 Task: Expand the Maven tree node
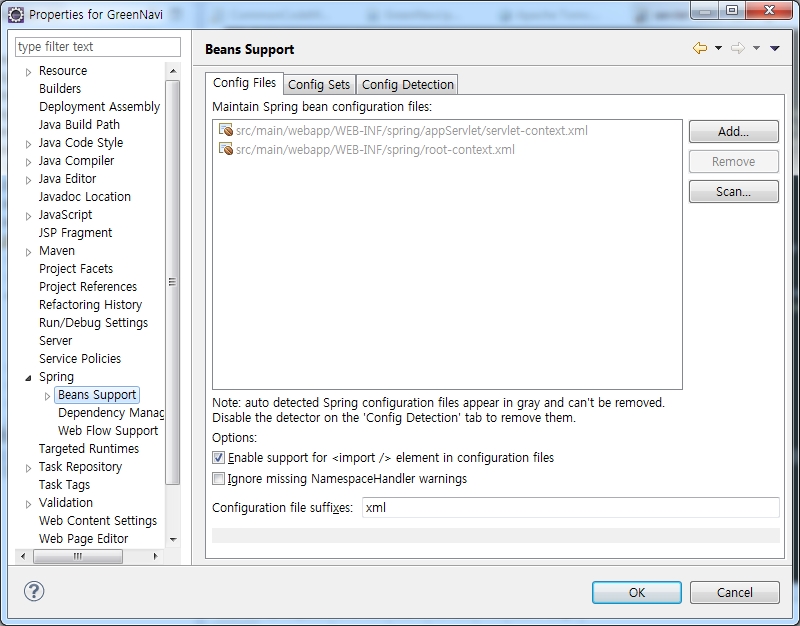coord(29,252)
